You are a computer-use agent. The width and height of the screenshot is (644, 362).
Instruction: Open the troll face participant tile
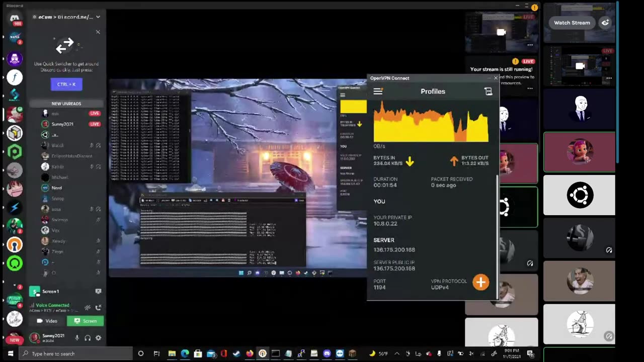579,109
